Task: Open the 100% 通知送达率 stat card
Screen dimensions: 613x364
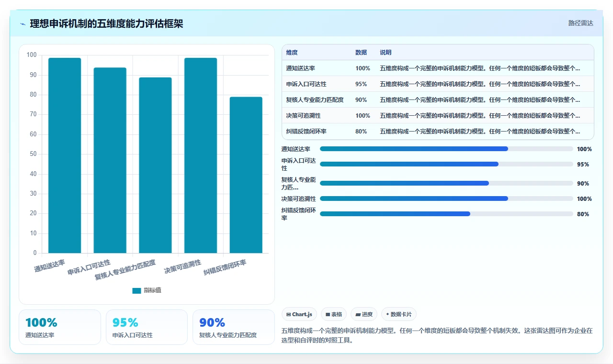Action: 60,327
